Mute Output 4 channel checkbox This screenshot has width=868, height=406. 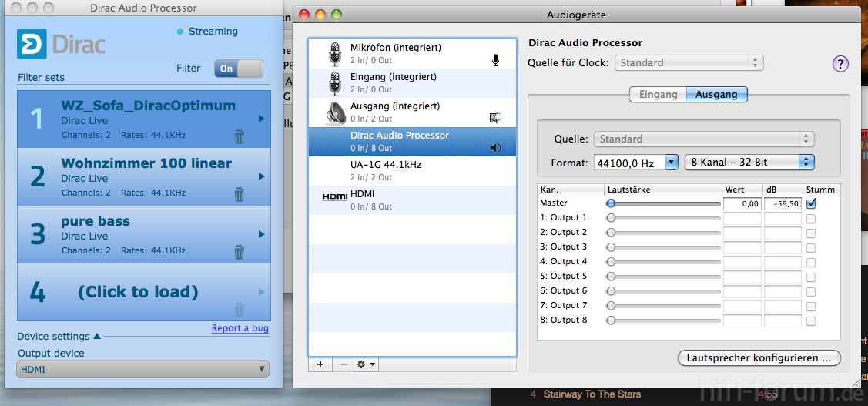pyautogui.click(x=811, y=262)
